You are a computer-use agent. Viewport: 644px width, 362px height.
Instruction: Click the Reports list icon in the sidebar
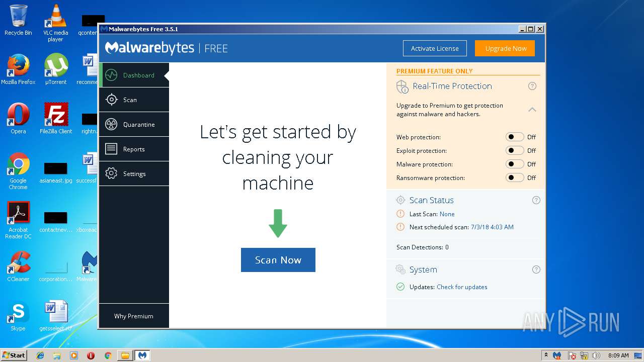coord(111,149)
